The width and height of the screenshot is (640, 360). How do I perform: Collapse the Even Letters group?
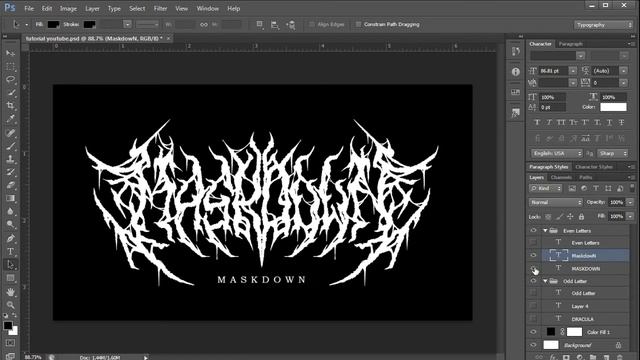click(545, 231)
